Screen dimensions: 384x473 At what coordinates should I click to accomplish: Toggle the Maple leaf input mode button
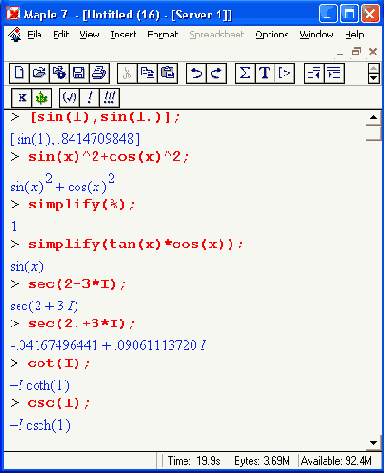pos(42,98)
